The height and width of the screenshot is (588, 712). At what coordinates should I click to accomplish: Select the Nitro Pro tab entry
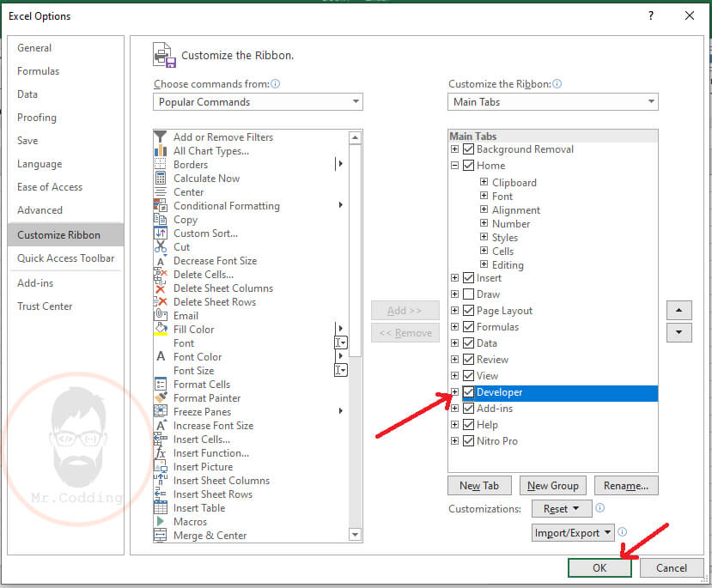[497, 441]
